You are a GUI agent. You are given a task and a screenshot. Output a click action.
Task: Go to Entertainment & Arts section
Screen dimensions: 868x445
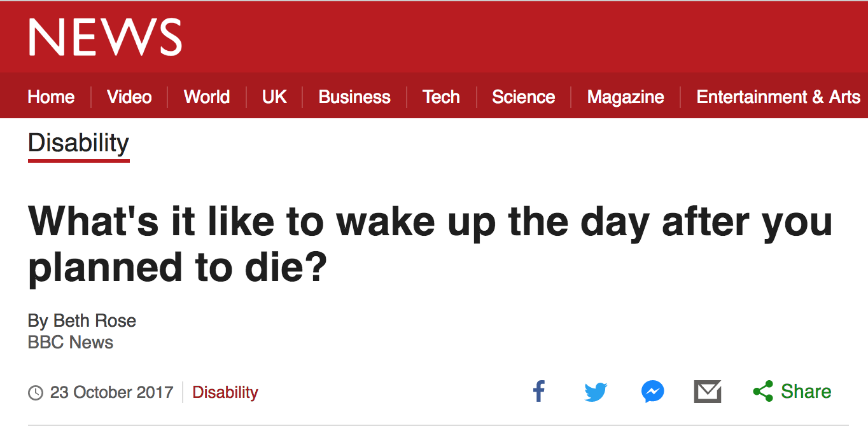pos(778,97)
